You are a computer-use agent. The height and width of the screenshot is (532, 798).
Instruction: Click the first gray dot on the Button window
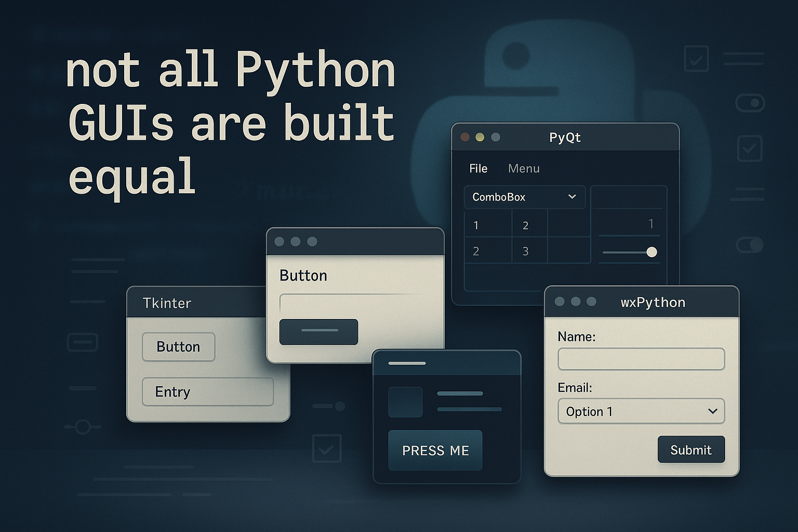(x=279, y=242)
